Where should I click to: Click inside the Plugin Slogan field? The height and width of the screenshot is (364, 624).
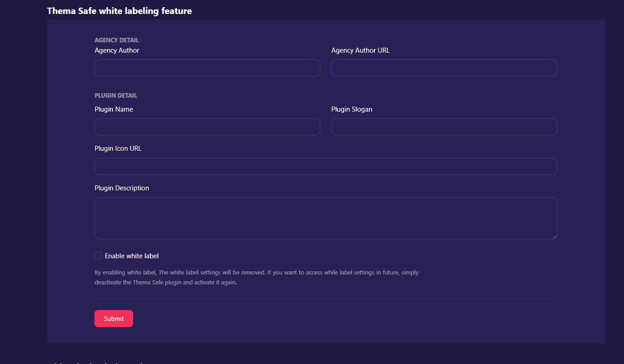tap(444, 127)
